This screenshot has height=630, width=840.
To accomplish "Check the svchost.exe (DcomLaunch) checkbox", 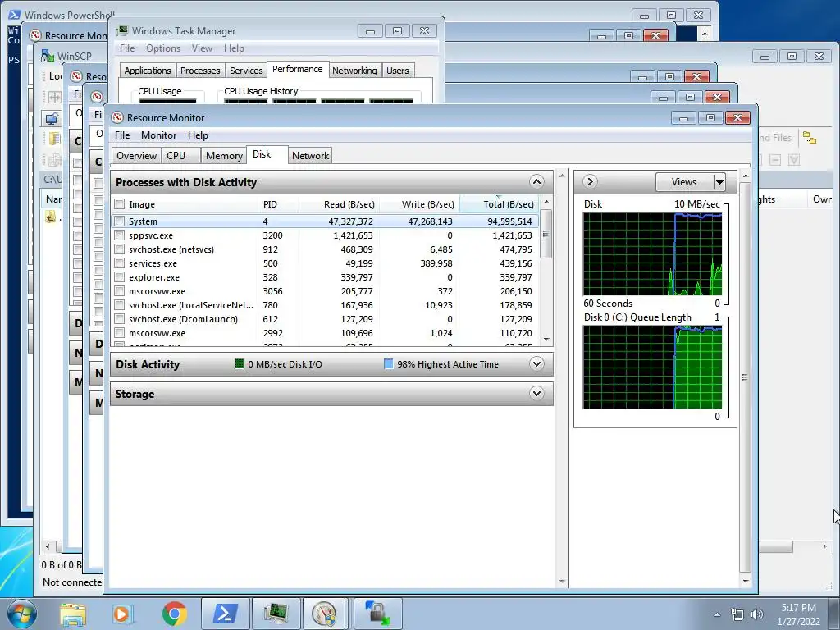I will [x=120, y=319].
